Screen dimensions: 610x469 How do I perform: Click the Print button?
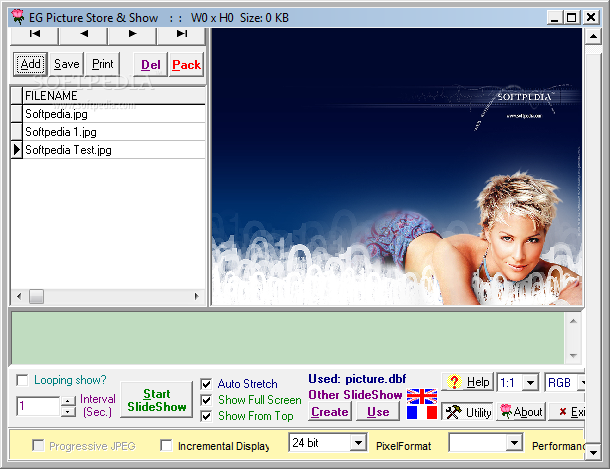pyautogui.click(x=103, y=64)
